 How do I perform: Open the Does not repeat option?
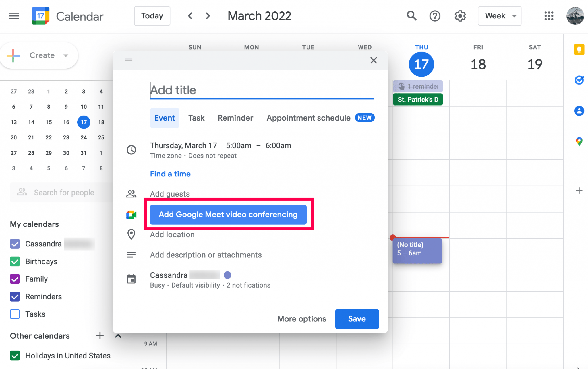point(212,156)
